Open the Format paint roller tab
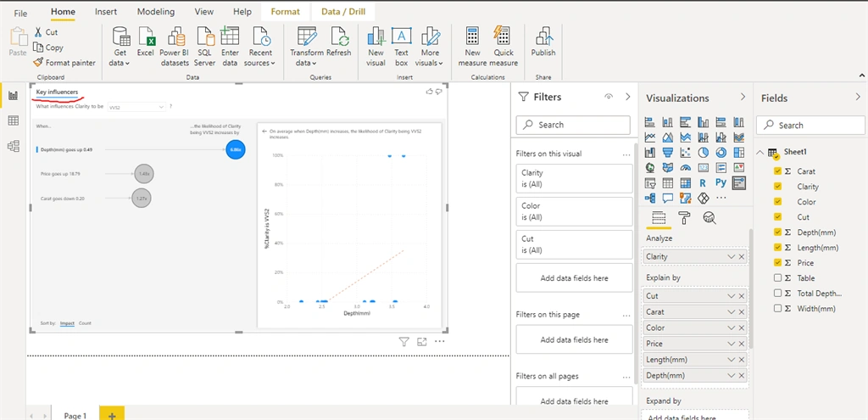The image size is (868, 420). pos(684,218)
